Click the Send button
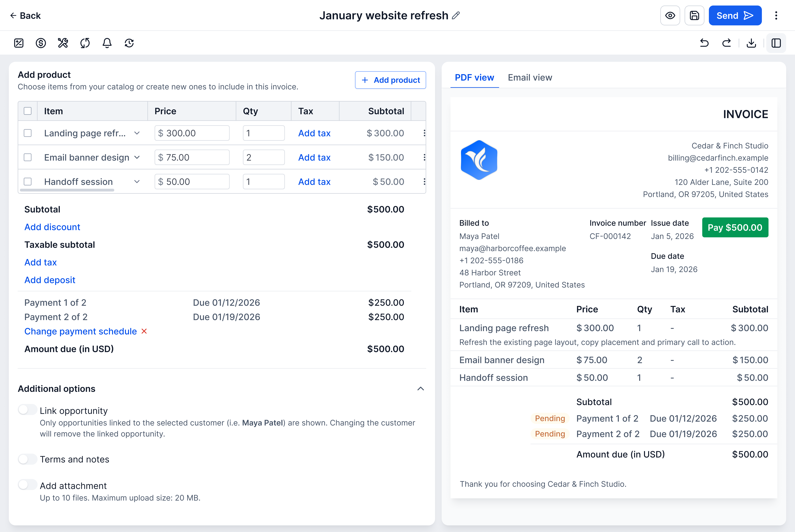795x532 pixels. point(735,16)
